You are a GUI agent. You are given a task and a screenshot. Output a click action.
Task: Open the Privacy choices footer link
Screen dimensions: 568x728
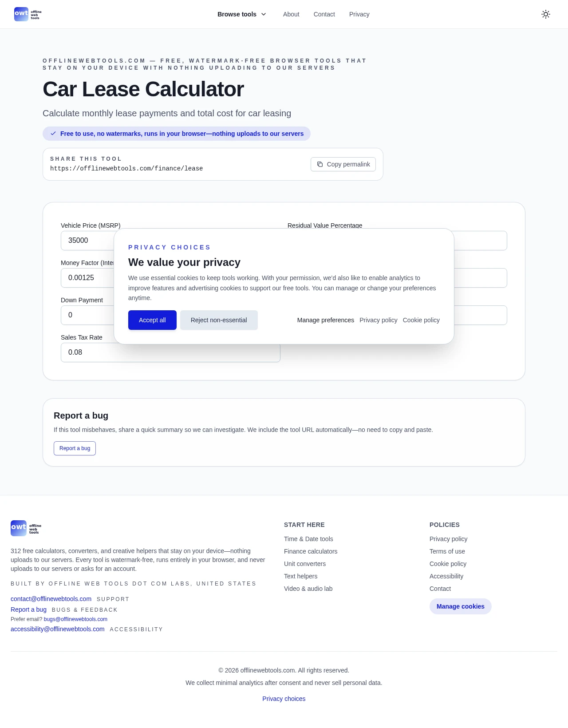tap(284, 699)
